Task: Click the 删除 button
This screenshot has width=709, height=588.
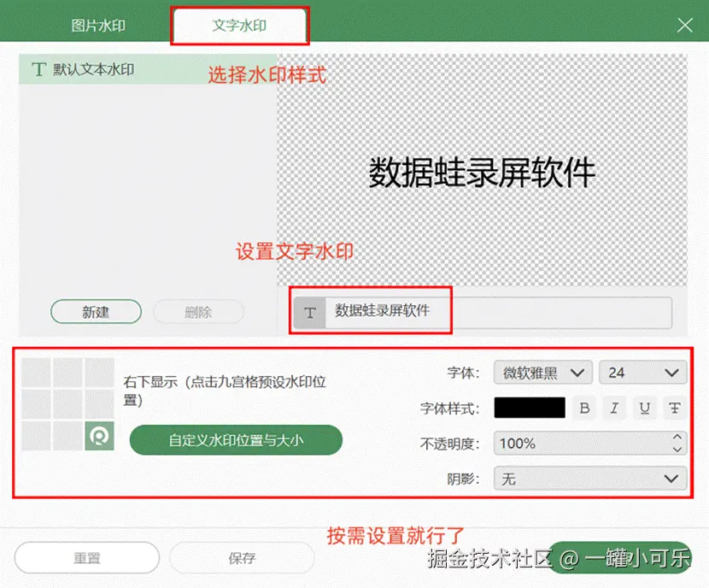Action: 198,312
